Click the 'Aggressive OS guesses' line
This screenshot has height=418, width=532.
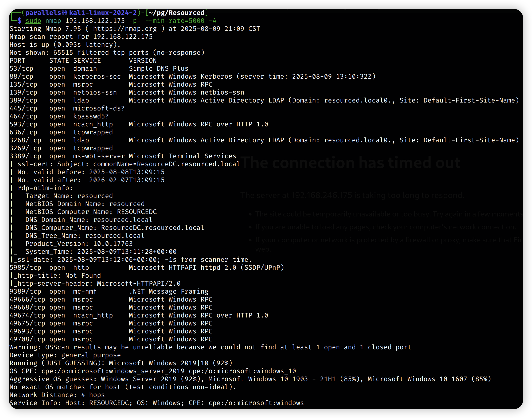[250, 379]
